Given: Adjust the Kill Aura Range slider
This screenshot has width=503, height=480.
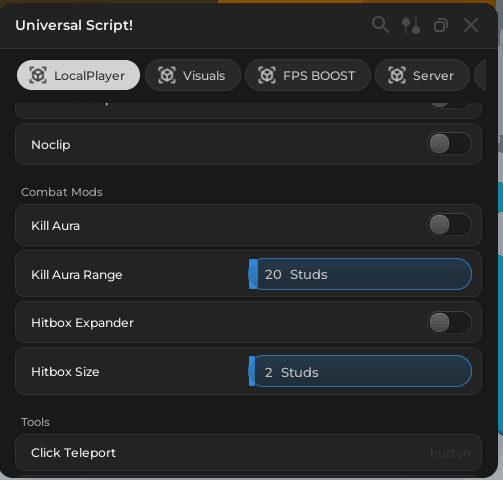Looking at the screenshot, I should [x=360, y=274].
